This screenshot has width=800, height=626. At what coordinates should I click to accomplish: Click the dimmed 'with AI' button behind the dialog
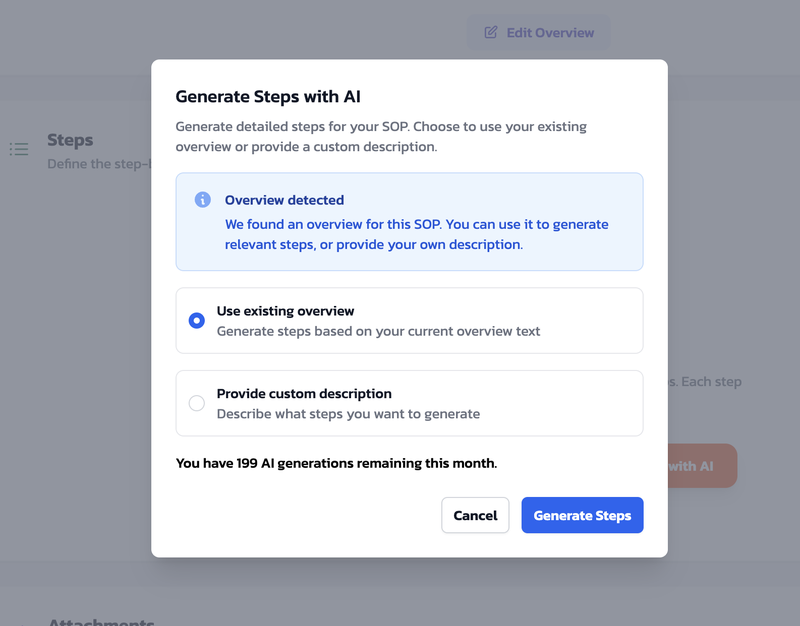tap(702, 466)
